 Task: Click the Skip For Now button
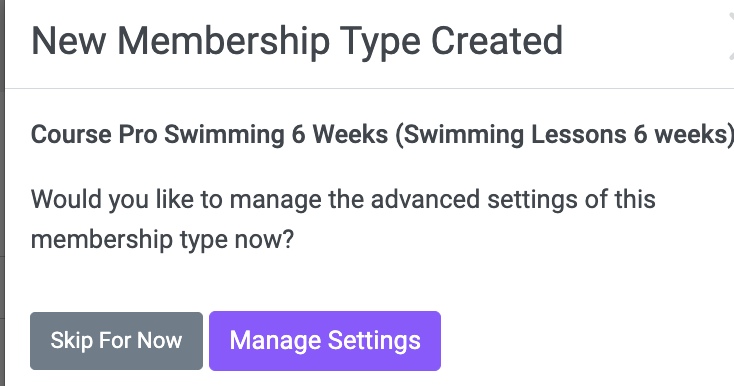[116, 341]
